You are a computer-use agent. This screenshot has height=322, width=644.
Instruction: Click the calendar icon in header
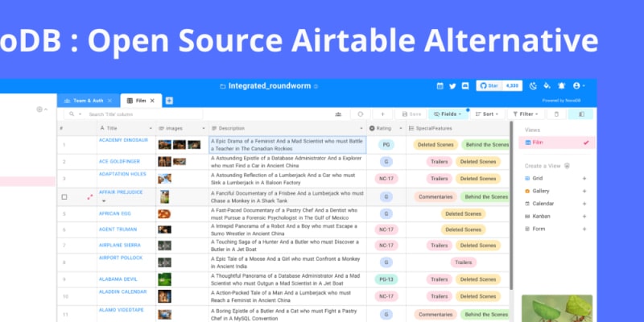(440, 85)
